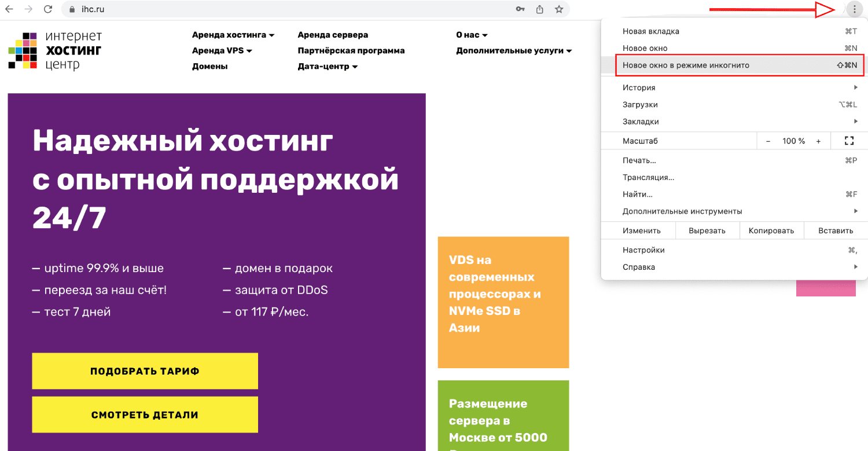
Task: Open Загрузки from the Chrome menu
Action: [734, 105]
